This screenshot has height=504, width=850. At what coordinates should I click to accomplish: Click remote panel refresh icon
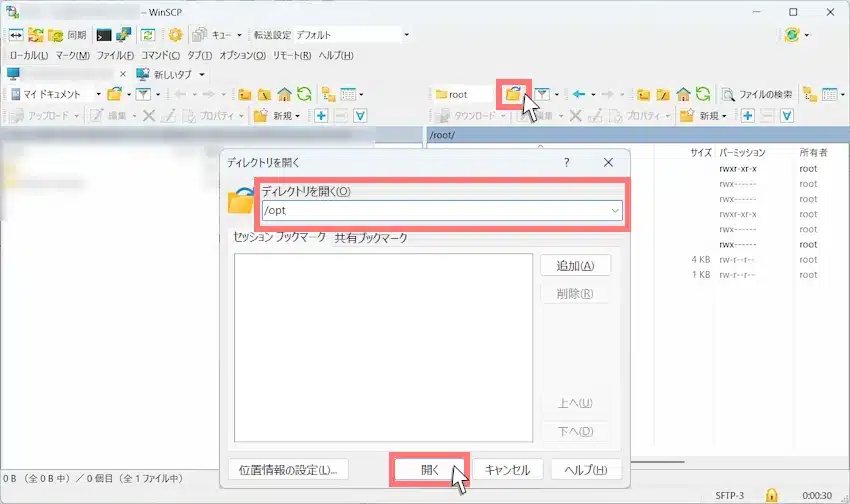pyautogui.click(x=703, y=94)
